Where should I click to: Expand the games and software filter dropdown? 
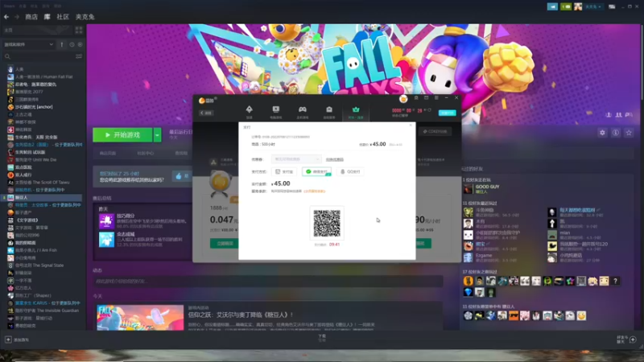tap(28, 44)
